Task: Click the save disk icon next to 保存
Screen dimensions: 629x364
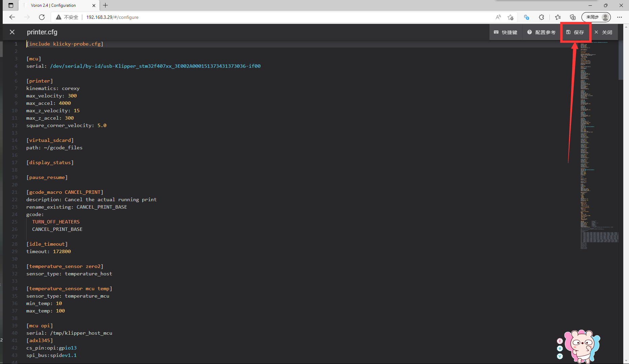Action: tap(568, 32)
